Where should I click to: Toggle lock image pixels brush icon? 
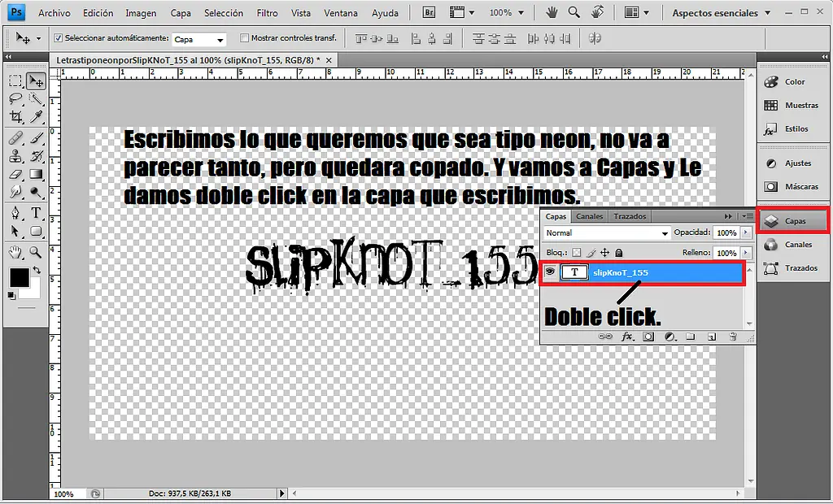pyautogui.click(x=591, y=253)
